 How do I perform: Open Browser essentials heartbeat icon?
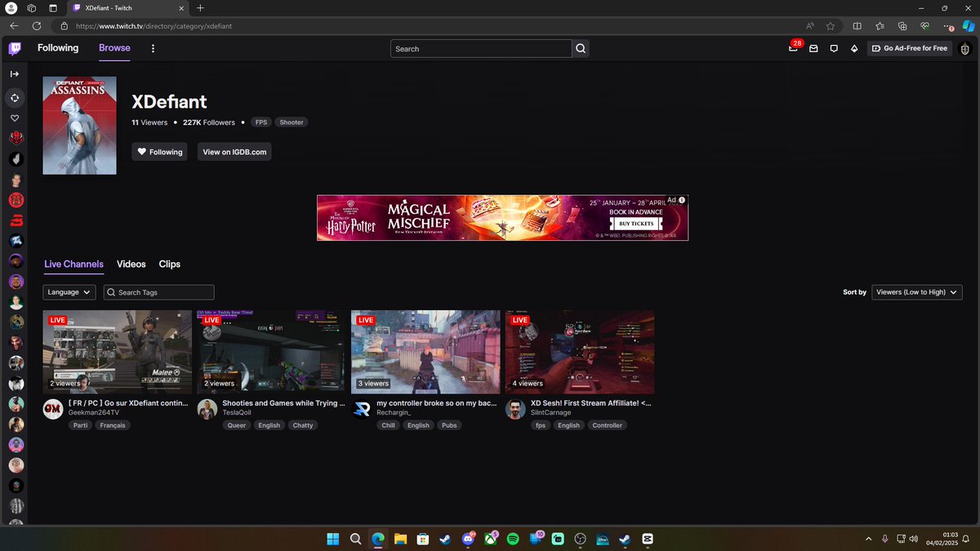point(924,26)
